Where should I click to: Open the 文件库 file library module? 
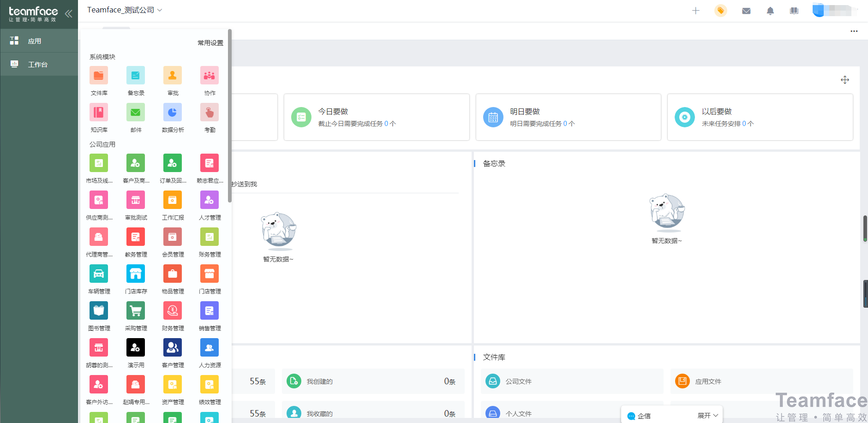[x=99, y=76]
